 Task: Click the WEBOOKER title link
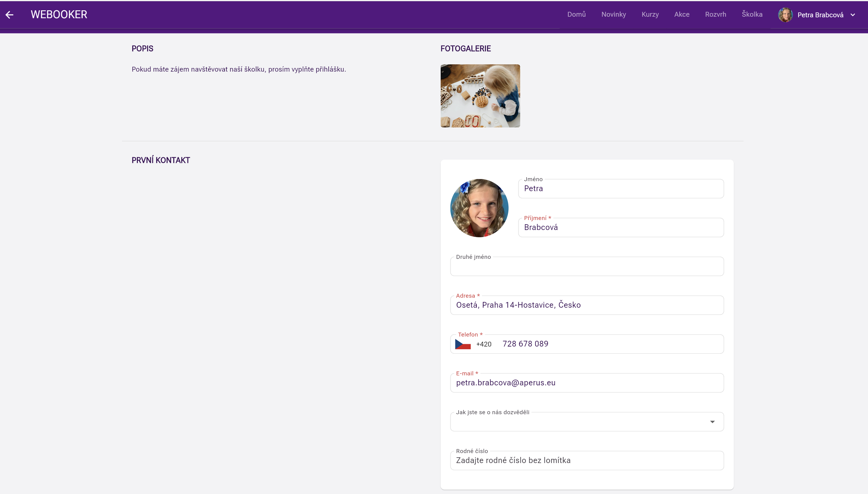click(59, 15)
